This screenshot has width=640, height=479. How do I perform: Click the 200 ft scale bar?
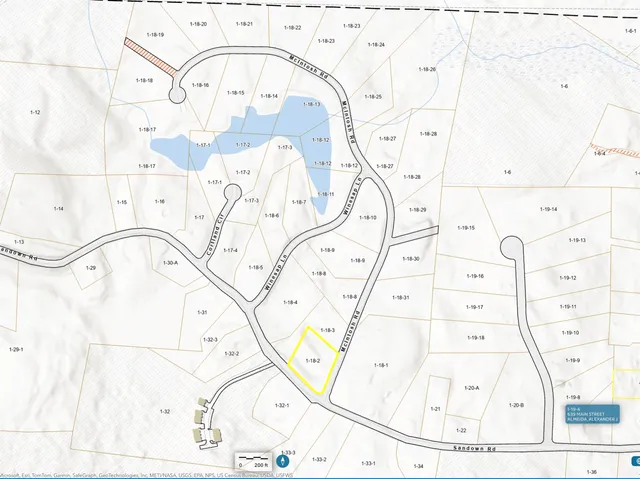pyautogui.click(x=255, y=462)
